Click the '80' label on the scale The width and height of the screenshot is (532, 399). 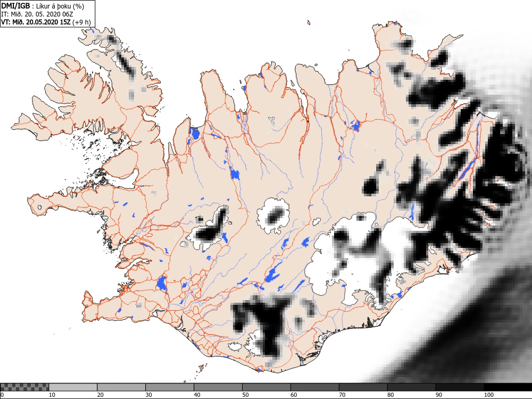click(x=390, y=395)
